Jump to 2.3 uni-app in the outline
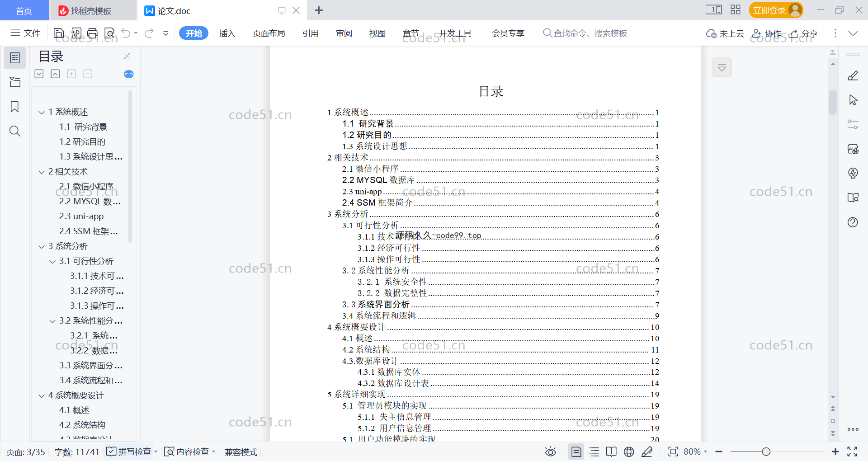Screen dimensions: 868x461 (x=81, y=216)
